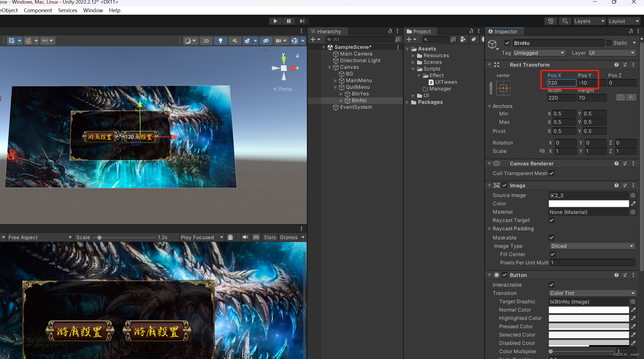Image resolution: width=644 pixels, height=359 pixels.
Task: Open the Layers dropdown in toolbar
Action: click(589, 21)
